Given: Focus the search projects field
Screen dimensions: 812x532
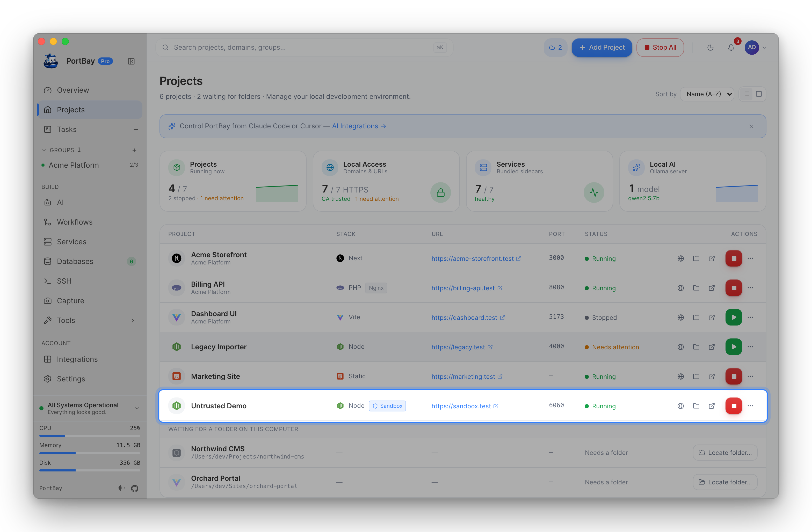Looking at the screenshot, I should click(304, 47).
